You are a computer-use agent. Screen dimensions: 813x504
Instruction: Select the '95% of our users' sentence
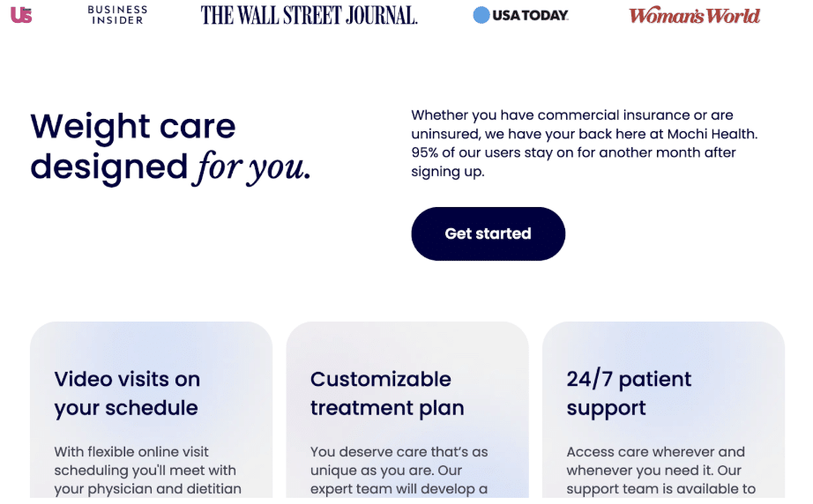573,152
